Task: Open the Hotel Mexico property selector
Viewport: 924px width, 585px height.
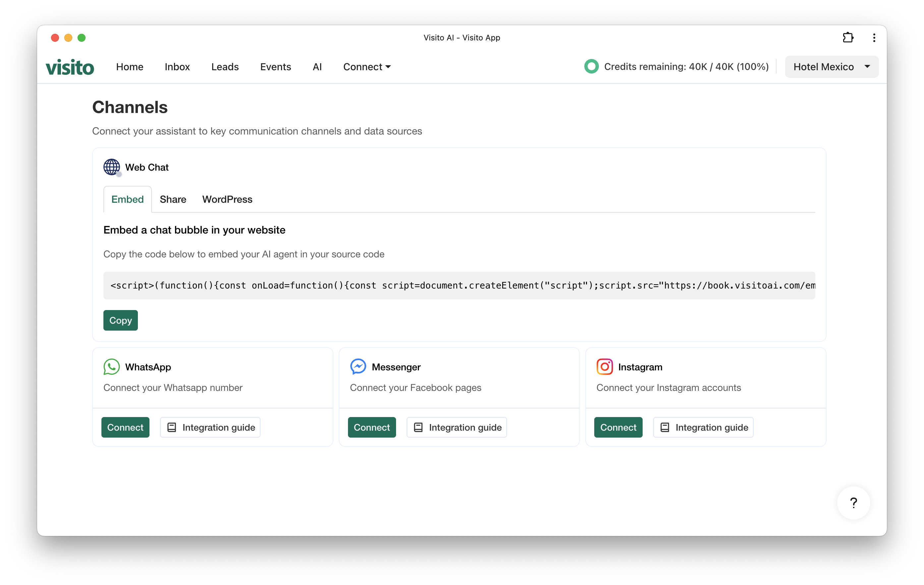Action: (x=824, y=66)
